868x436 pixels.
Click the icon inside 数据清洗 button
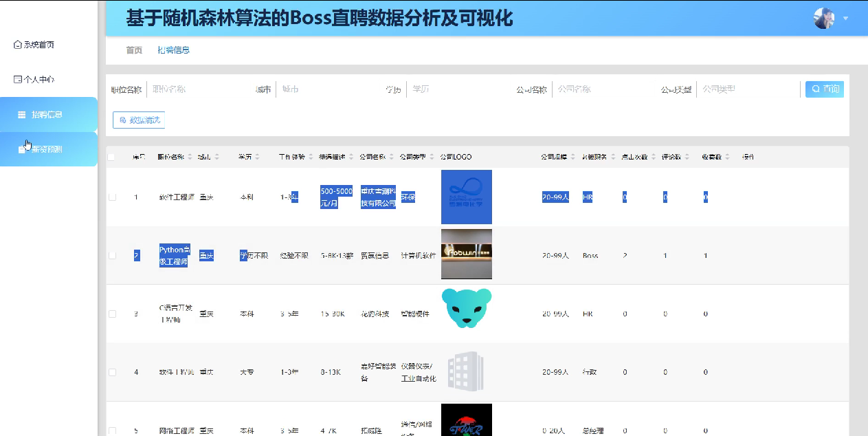tap(124, 120)
